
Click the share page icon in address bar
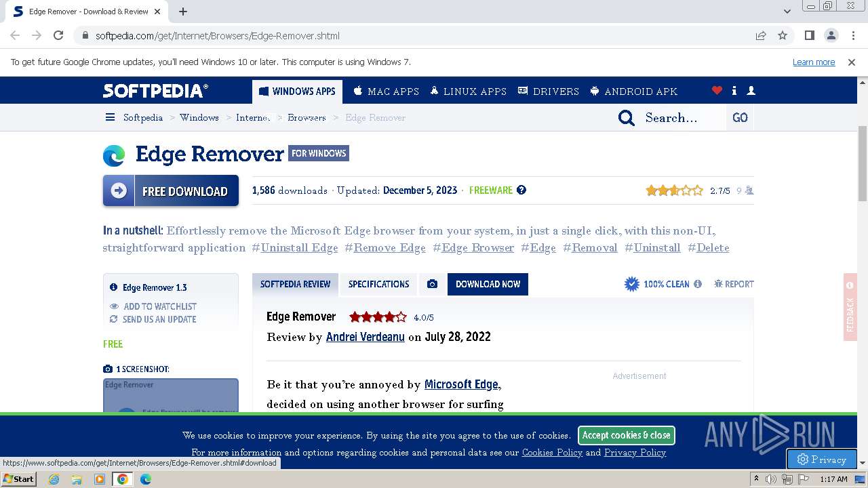(761, 35)
